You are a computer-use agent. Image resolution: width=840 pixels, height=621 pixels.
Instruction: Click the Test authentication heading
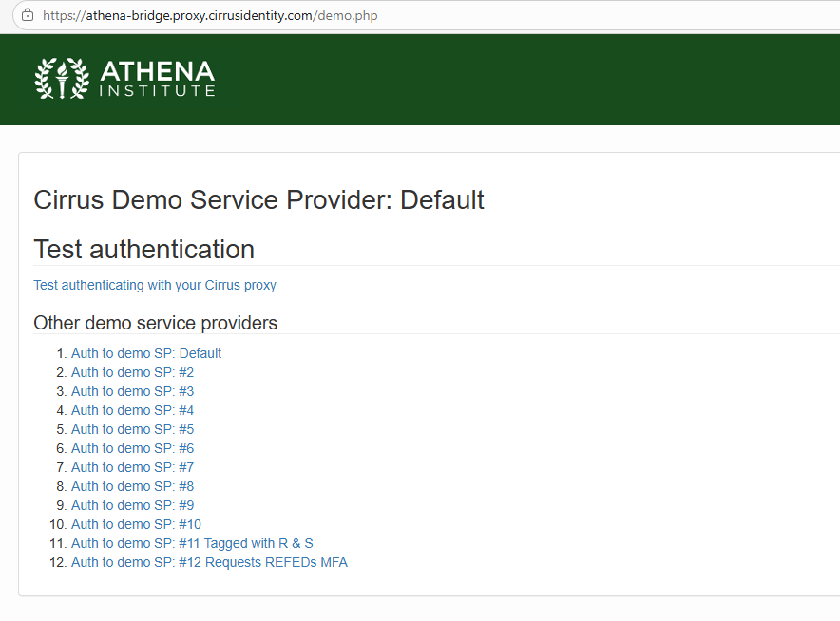[x=144, y=250]
